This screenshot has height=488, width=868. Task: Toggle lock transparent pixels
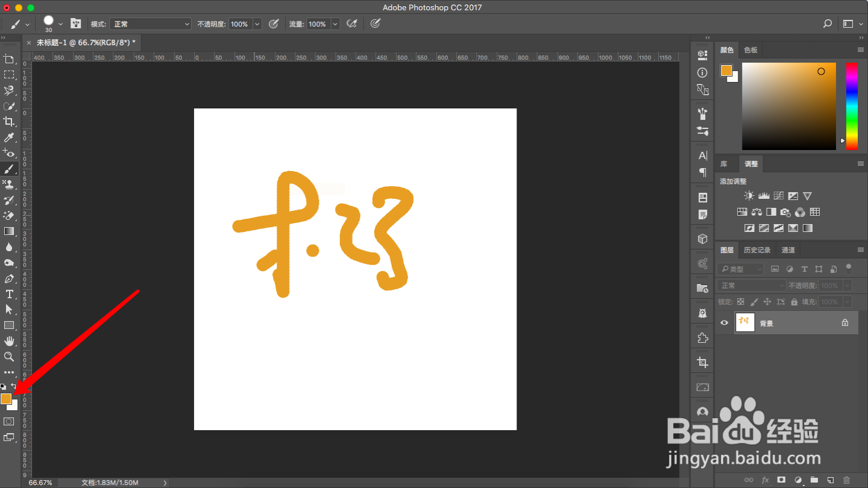[741, 302]
